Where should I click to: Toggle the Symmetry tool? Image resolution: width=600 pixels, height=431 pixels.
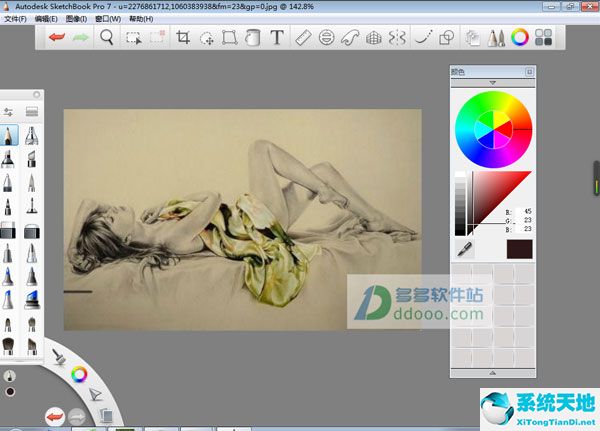397,38
